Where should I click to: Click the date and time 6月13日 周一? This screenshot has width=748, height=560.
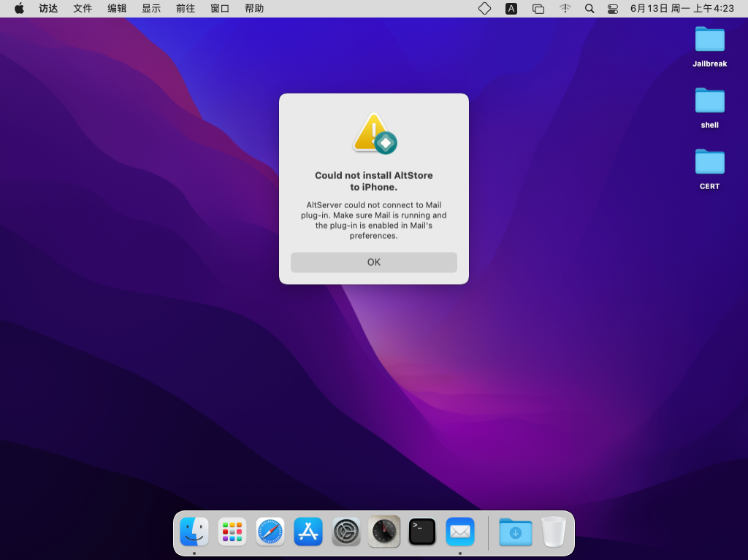[x=682, y=9]
